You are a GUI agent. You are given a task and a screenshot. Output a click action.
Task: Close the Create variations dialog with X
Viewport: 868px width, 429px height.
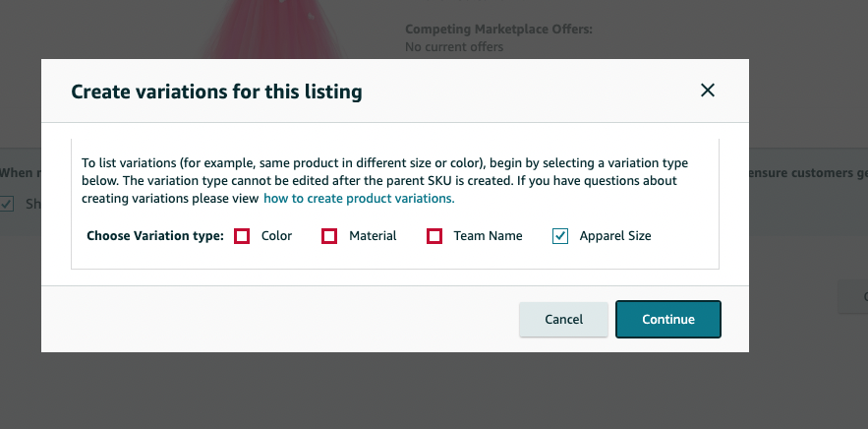click(x=708, y=91)
